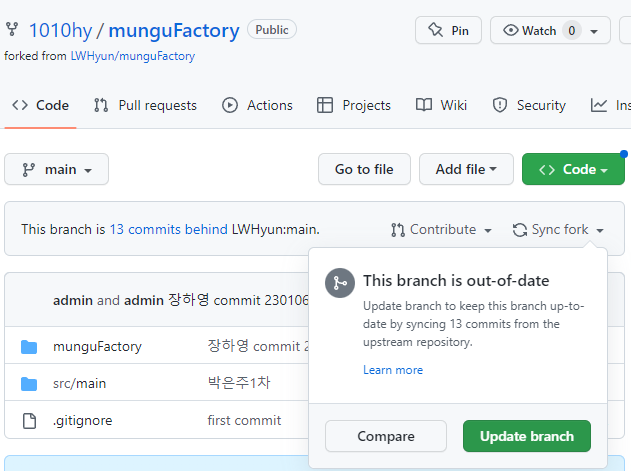Switch to the Code tab

tap(41, 105)
